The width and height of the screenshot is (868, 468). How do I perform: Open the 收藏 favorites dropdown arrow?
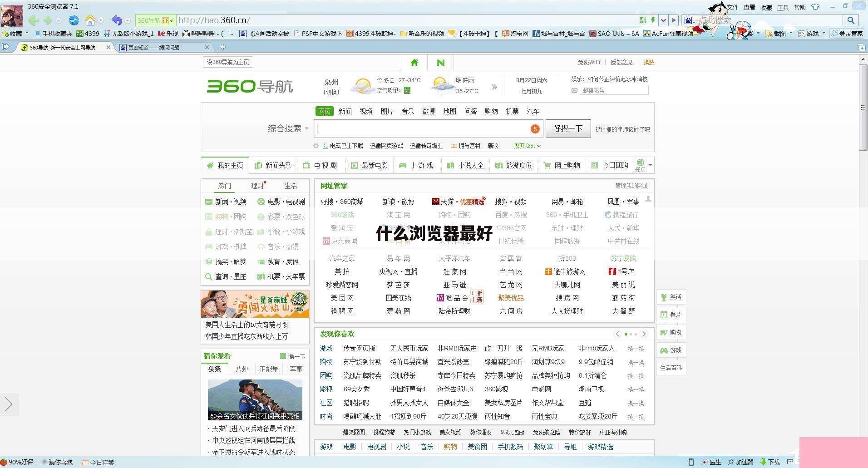click(27, 33)
